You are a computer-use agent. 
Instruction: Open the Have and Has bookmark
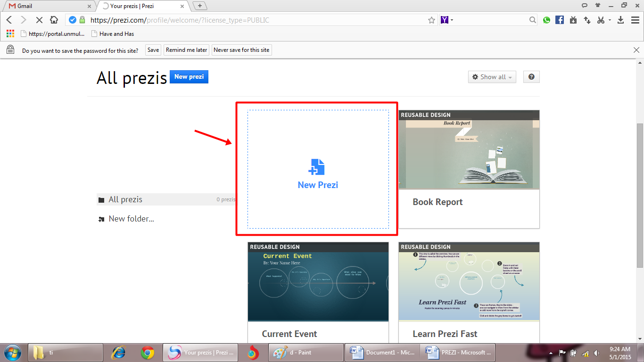[x=113, y=34]
